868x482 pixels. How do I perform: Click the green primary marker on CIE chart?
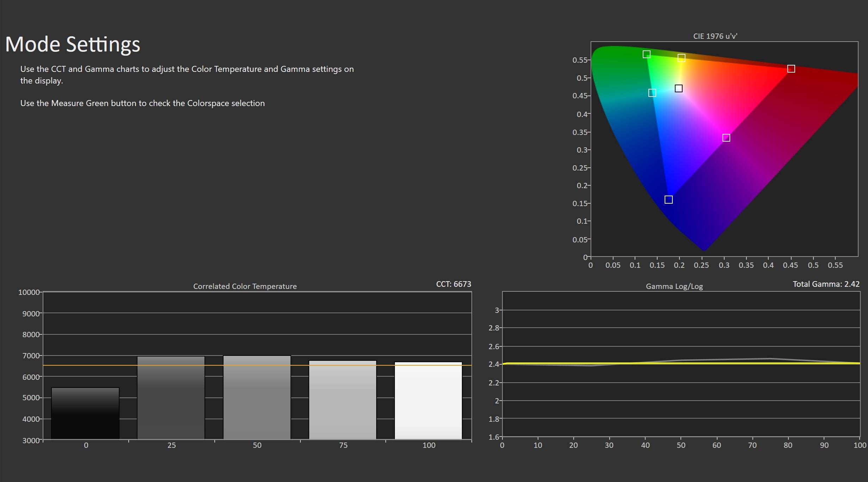click(x=646, y=54)
